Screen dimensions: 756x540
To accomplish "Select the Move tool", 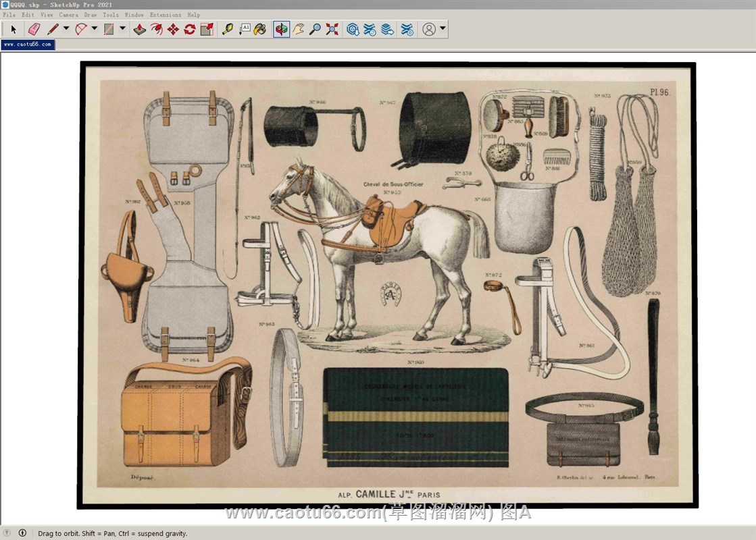I will coord(173,30).
